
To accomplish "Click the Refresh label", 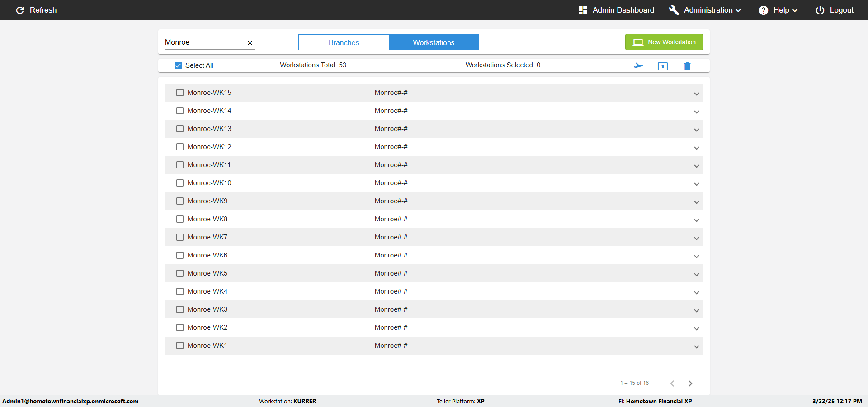I will (43, 10).
